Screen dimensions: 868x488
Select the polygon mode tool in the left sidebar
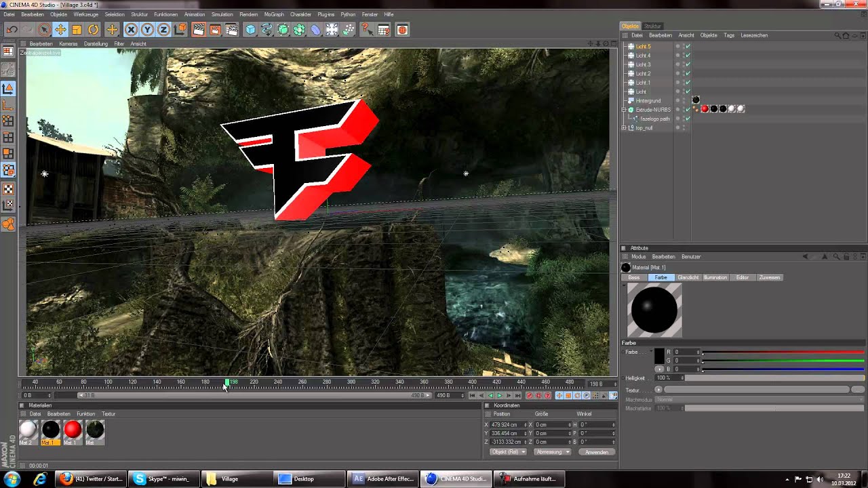(x=8, y=154)
